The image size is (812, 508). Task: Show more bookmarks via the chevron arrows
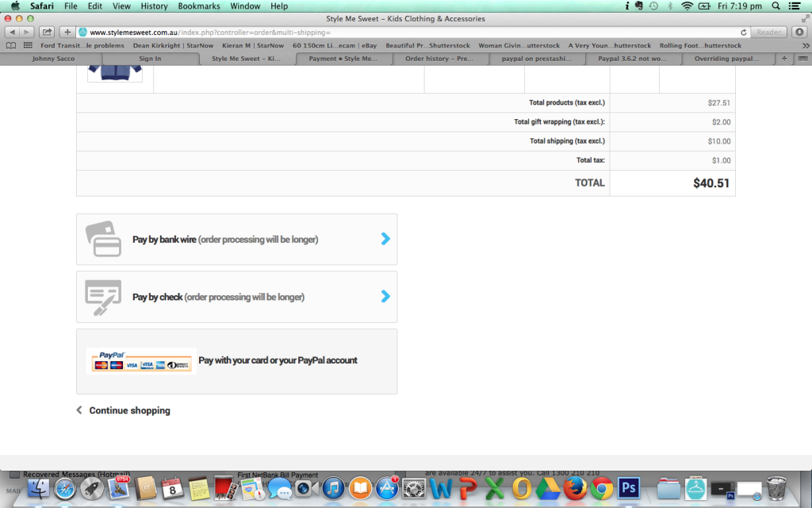click(x=804, y=45)
